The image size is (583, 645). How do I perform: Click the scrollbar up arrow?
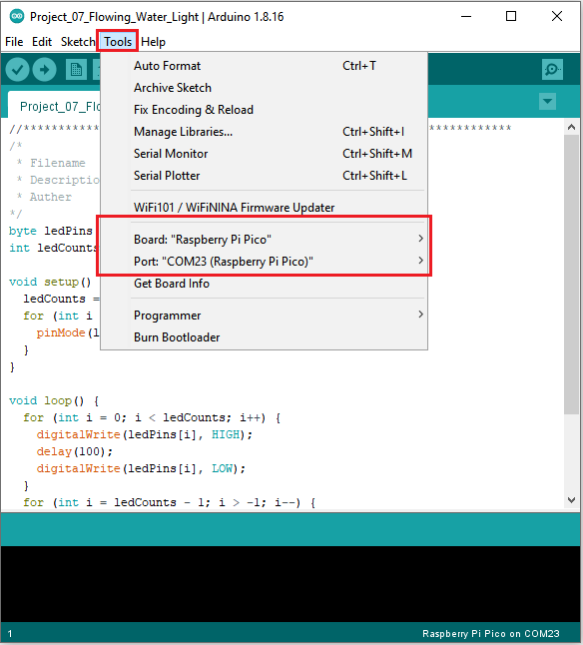[x=571, y=128]
